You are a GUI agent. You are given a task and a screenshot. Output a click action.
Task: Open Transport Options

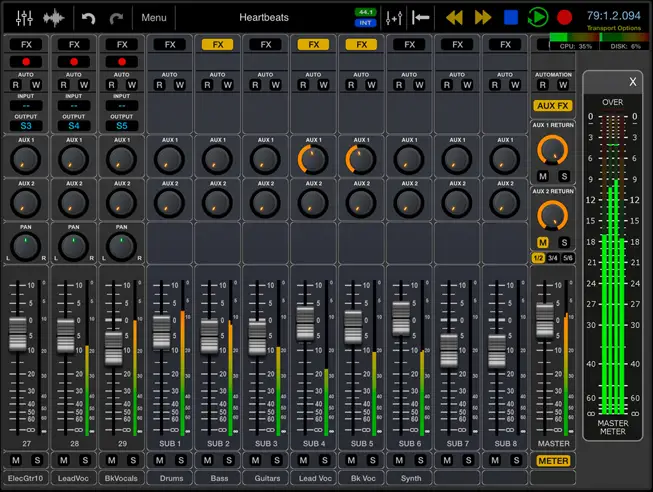613,28
